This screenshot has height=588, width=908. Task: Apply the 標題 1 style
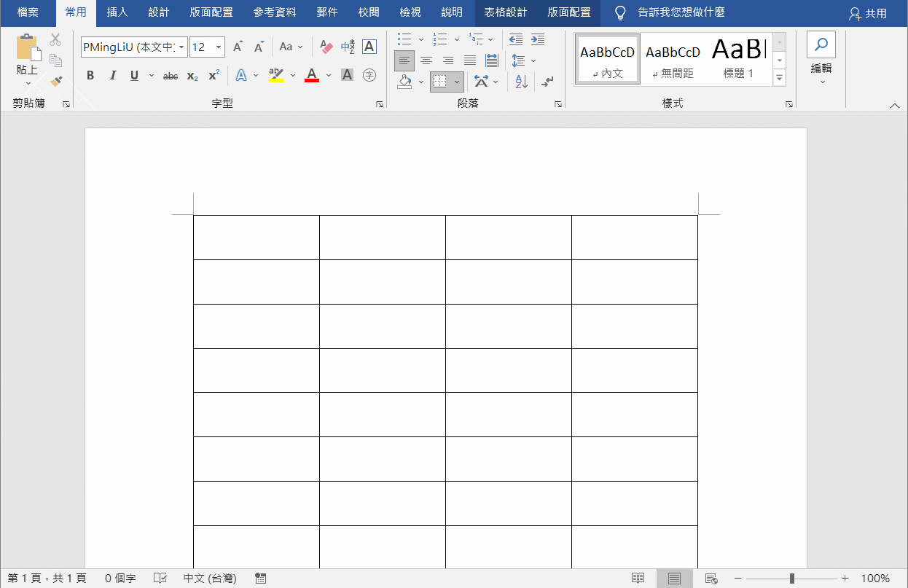pyautogui.click(x=738, y=58)
